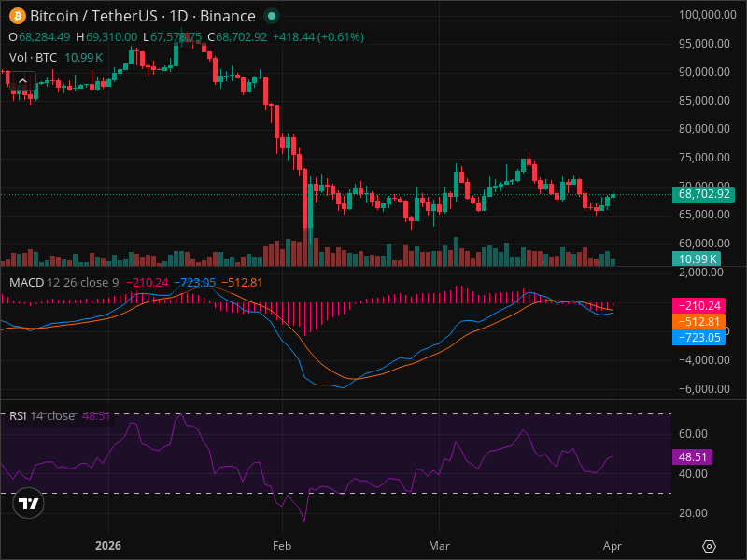
Task: Click the 100,000.00 price scale label
Action: [x=707, y=15]
